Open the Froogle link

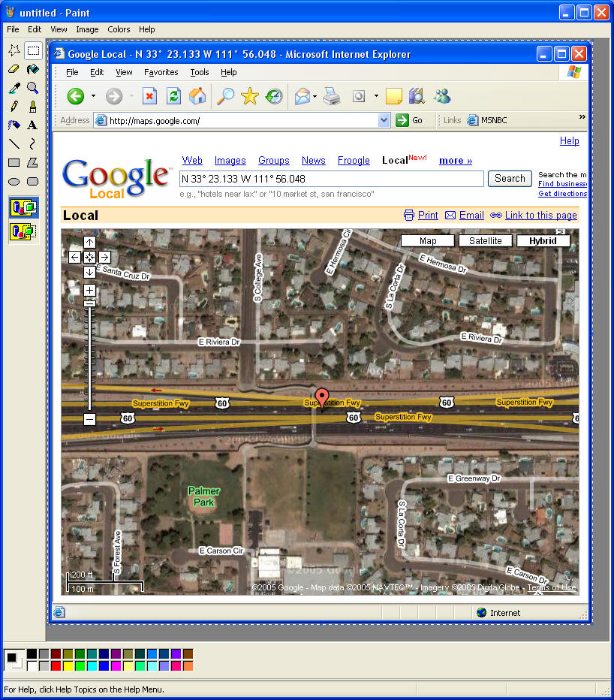pyautogui.click(x=354, y=160)
